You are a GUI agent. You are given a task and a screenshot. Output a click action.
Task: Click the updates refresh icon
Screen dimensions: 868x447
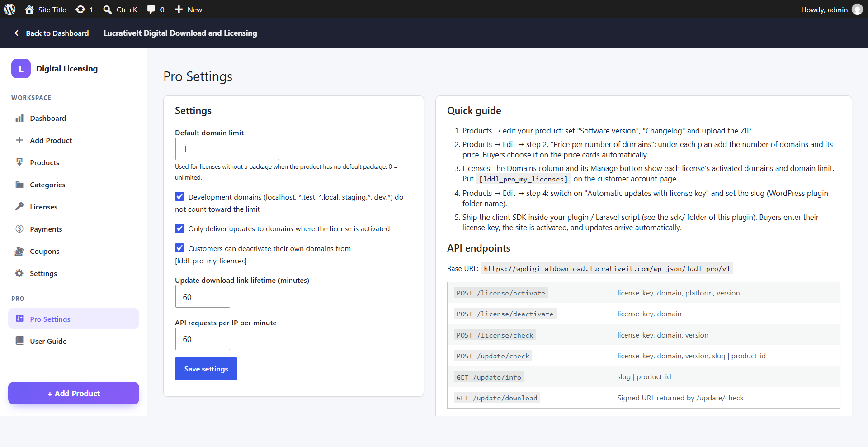pyautogui.click(x=80, y=10)
